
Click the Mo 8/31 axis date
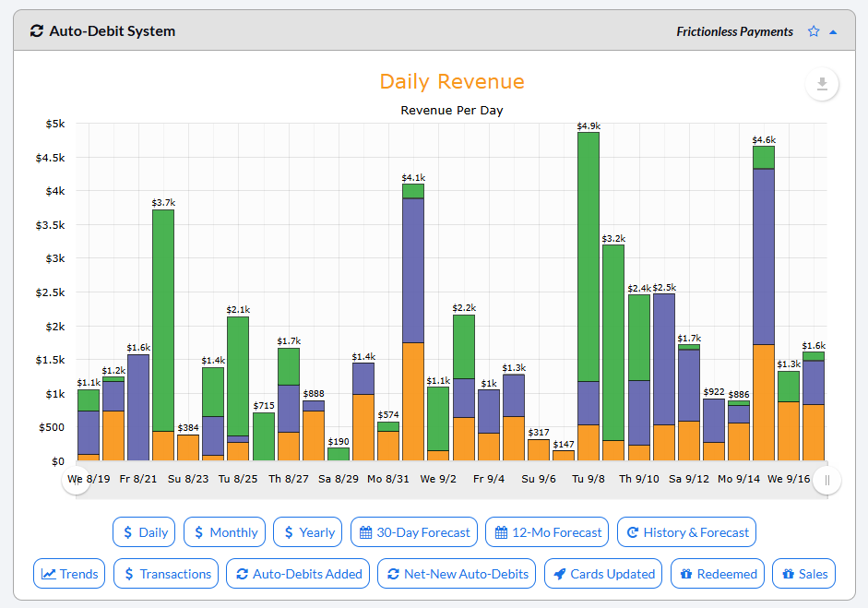tap(388, 479)
